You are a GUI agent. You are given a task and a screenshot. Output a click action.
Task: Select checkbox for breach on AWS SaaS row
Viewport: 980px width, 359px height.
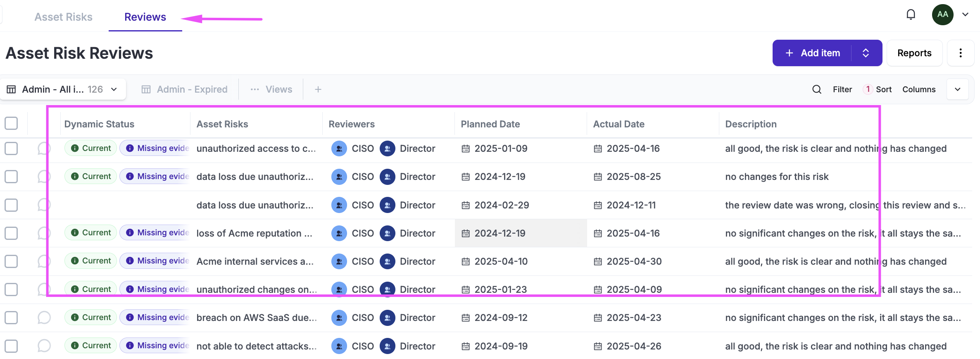(11, 318)
